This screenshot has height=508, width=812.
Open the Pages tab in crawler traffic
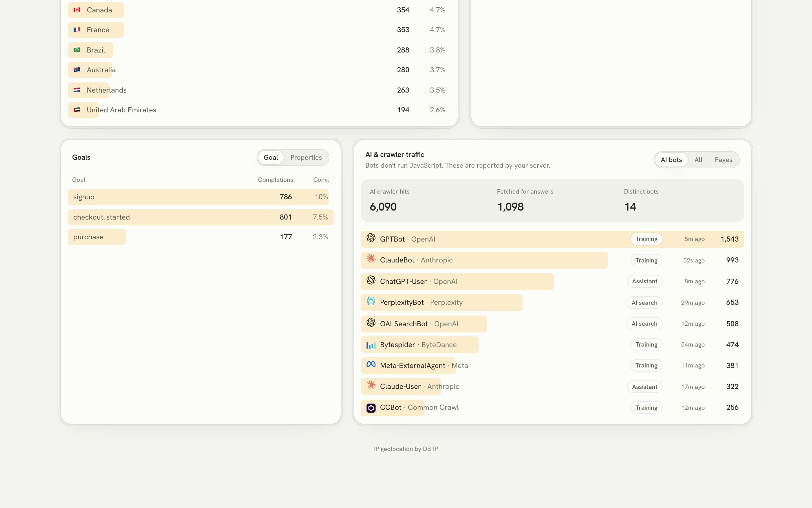pyautogui.click(x=723, y=160)
